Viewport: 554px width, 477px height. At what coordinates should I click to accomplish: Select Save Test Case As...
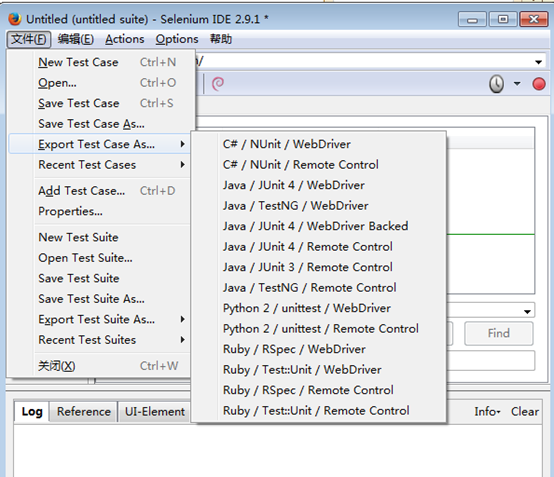coord(99,124)
